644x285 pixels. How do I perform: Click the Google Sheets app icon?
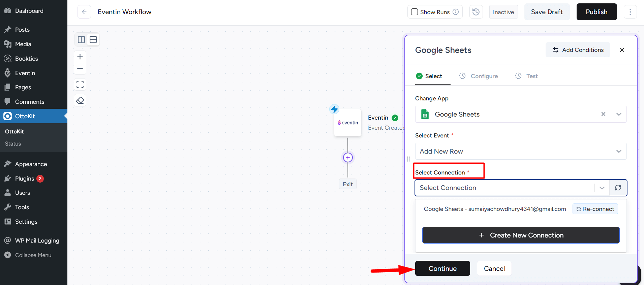tap(425, 114)
